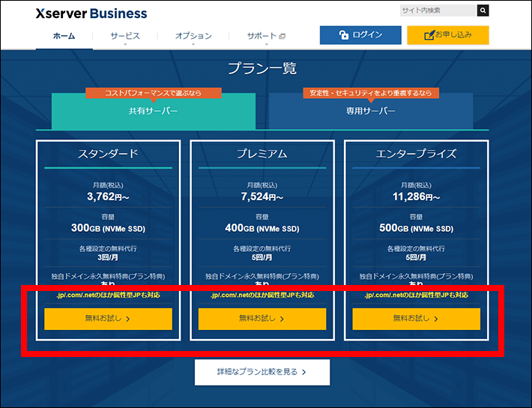Click the lock icon on ログイン button
The image size is (532, 408).
coord(344,35)
